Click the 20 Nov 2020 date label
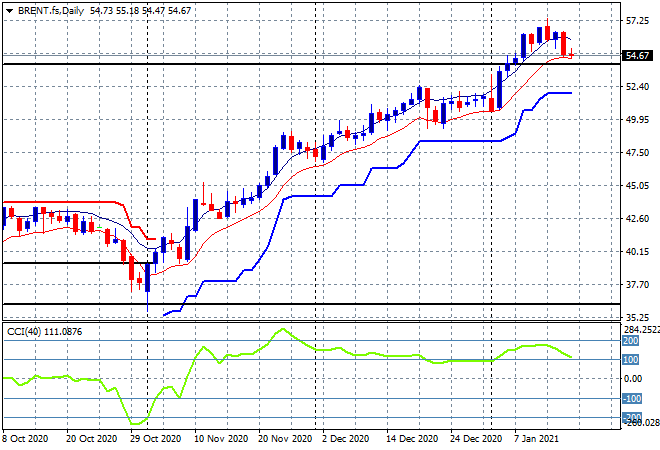Viewport: 660px width, 450px height. (285, 439)
